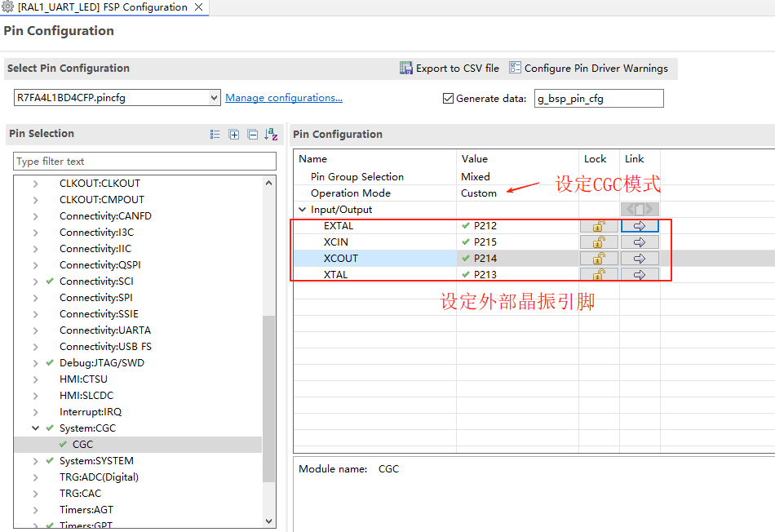Toggle lock for XCIN pin

click(599, 242)
